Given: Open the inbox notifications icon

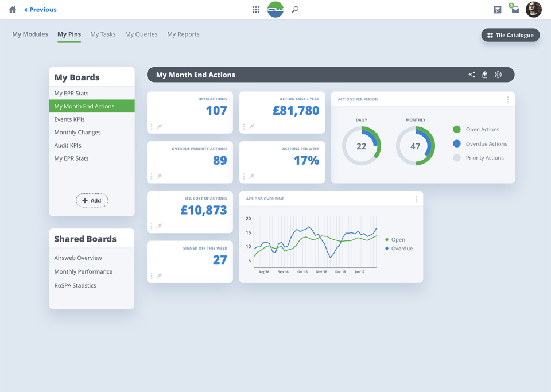Looking at the screenshot, I should pos(515,9).
